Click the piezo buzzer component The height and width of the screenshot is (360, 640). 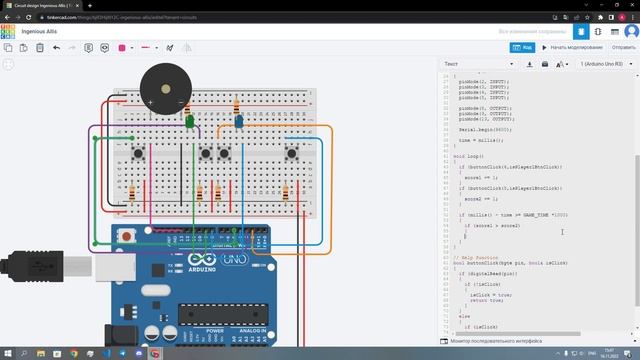[165, 89]
